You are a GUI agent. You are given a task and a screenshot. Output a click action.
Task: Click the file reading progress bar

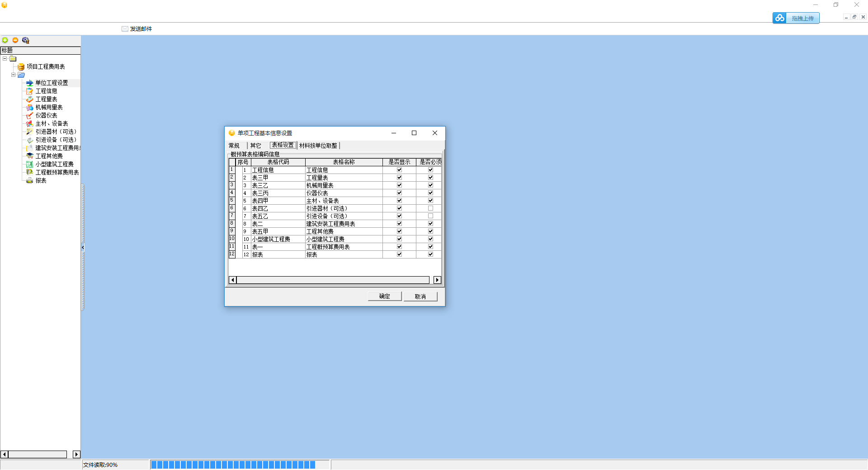[x=240, y=465]
